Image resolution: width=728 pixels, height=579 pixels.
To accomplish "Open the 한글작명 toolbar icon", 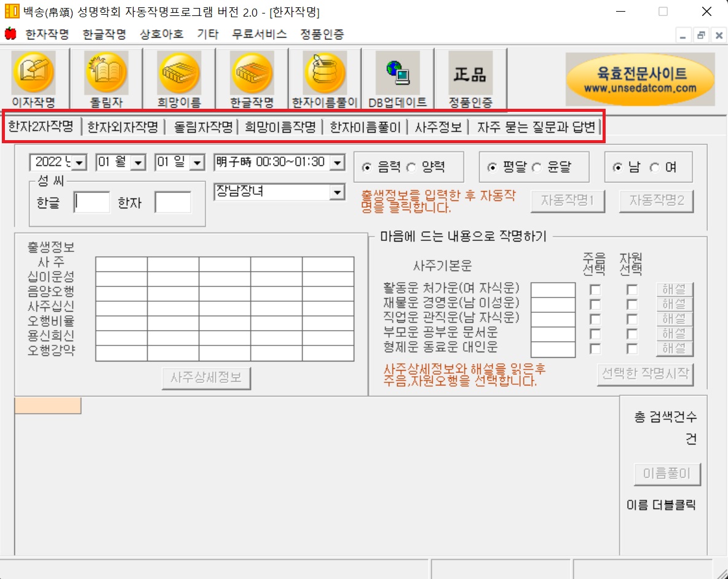I will point(252,79).
